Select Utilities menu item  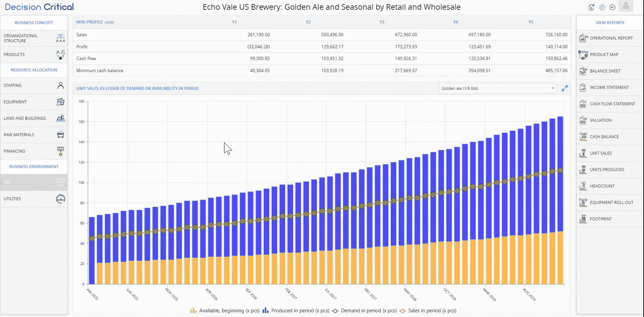click(34, 199)
